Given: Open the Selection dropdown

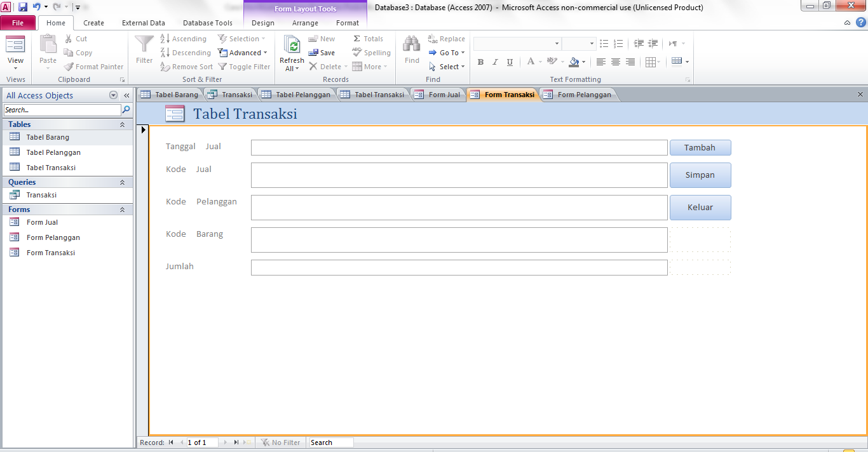Looking at the screenshot, I should [x=243, y=39].
